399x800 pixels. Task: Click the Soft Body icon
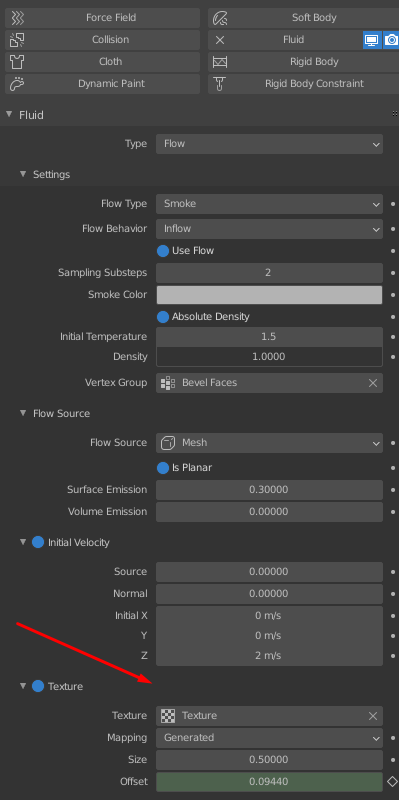pyautogui.click(x=220, y=18)
